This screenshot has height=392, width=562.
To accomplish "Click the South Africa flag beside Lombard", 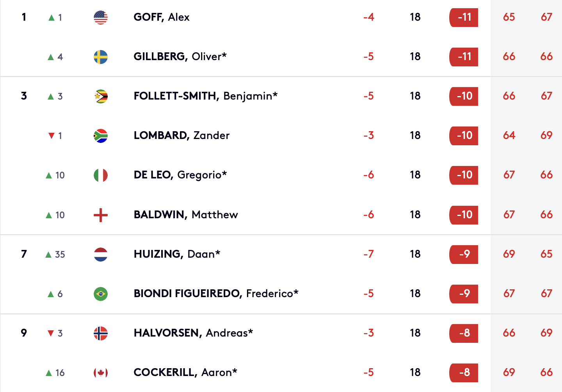I will click(101, 136).
